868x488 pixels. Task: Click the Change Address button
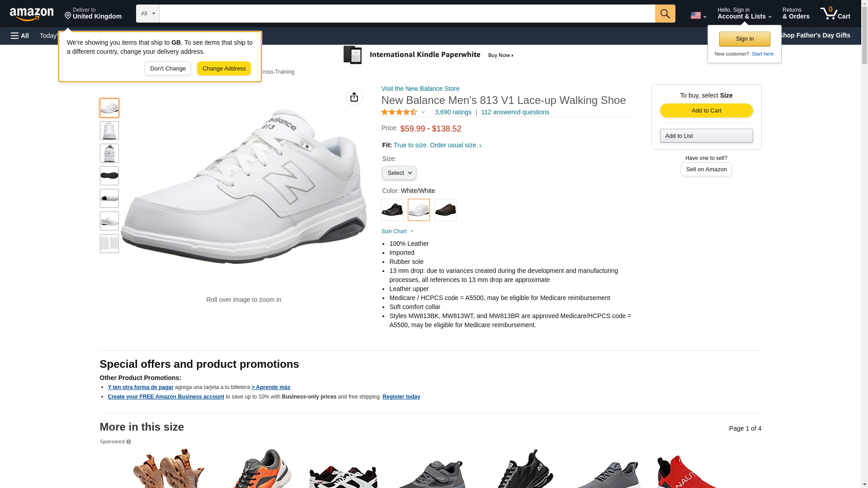pyautogui.click(x=224, y=69)
